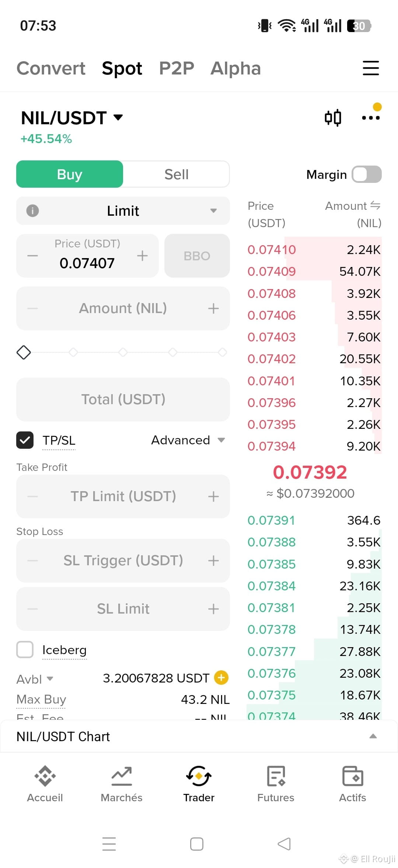Open the three-dot more options menu
Screen dimensions: 398x868
tap(371, 118)
